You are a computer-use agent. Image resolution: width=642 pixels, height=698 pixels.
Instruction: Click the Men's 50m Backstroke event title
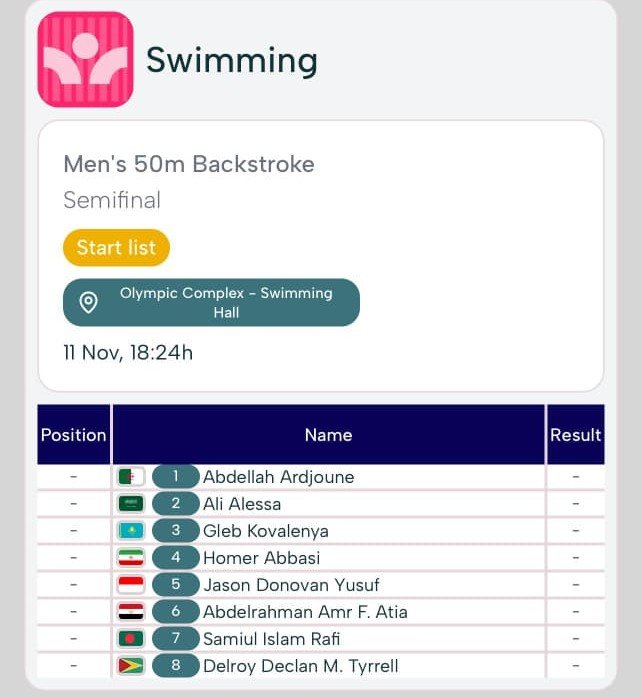pos(189,164)
